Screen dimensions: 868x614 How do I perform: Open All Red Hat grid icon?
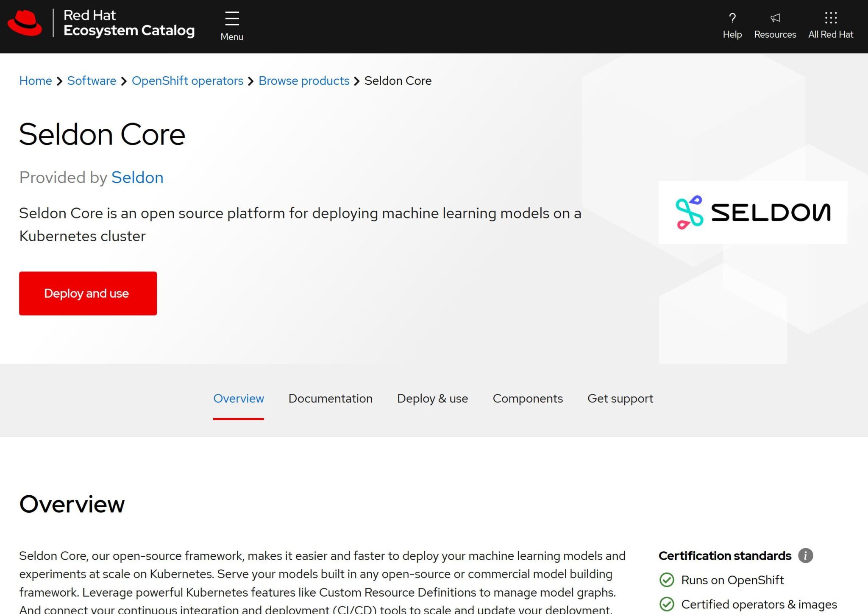coord(831,18)
